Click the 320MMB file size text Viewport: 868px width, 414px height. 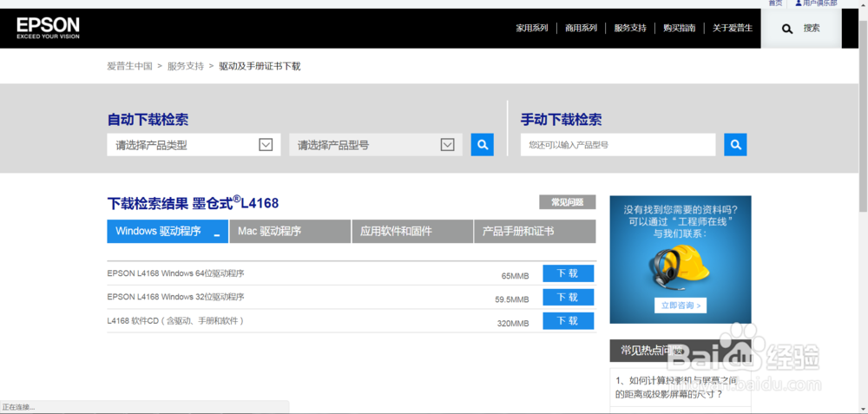pos(513,323)
